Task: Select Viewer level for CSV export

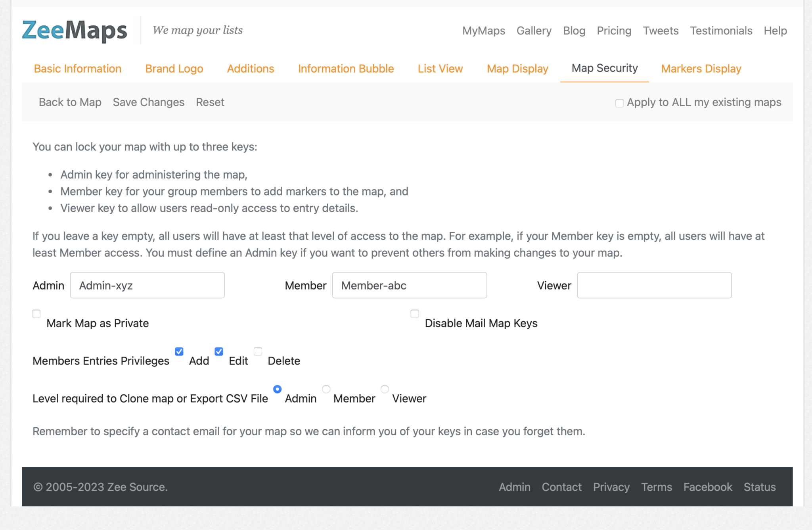Action: (384, 389)
